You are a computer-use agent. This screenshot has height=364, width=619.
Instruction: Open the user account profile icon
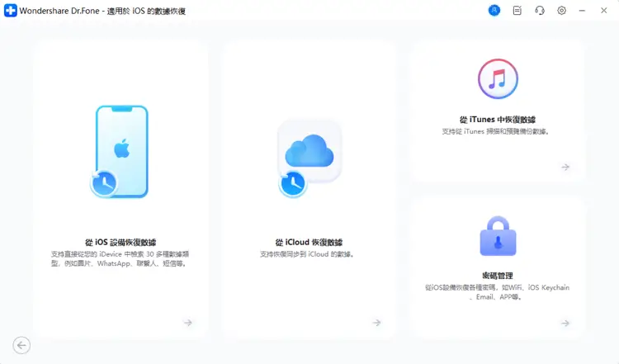coord(494,11)
